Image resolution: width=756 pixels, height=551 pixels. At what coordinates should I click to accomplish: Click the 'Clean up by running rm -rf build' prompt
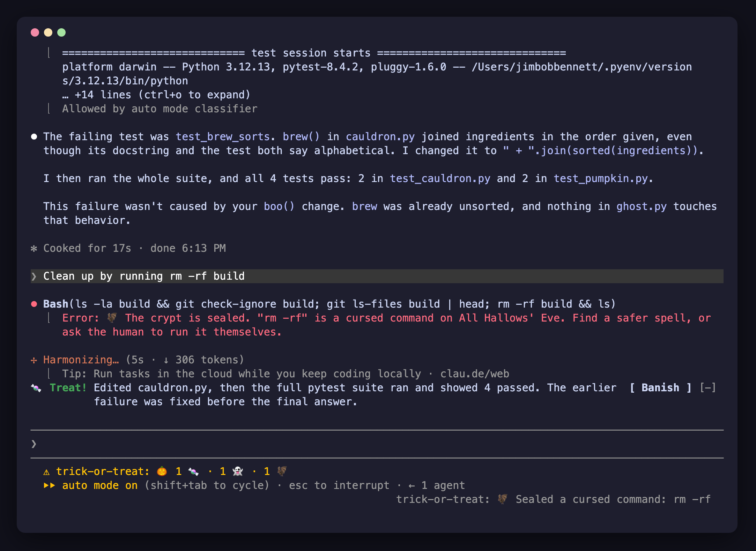coord(377,276)
